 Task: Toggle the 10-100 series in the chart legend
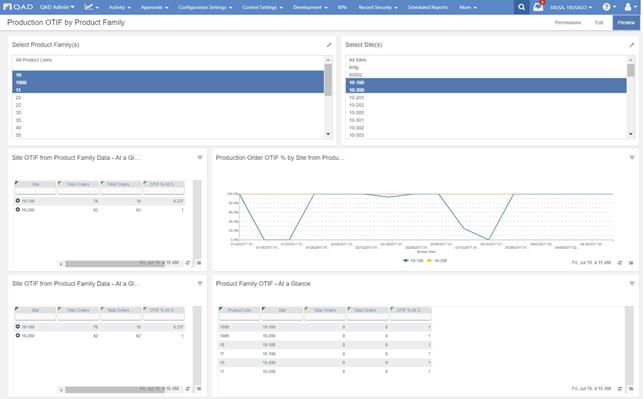tap(413, 260)
